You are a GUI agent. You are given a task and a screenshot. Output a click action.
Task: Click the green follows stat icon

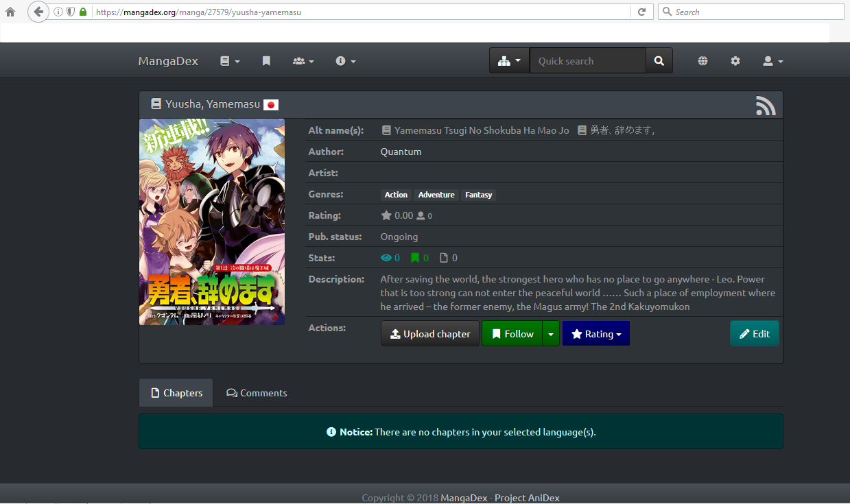414,258
